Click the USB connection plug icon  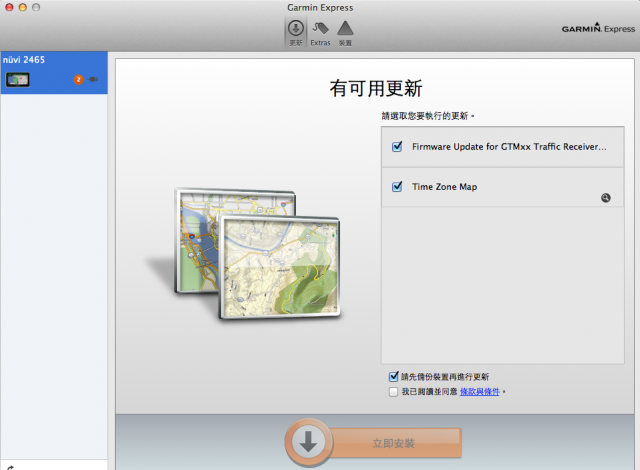tap(93, 79)
